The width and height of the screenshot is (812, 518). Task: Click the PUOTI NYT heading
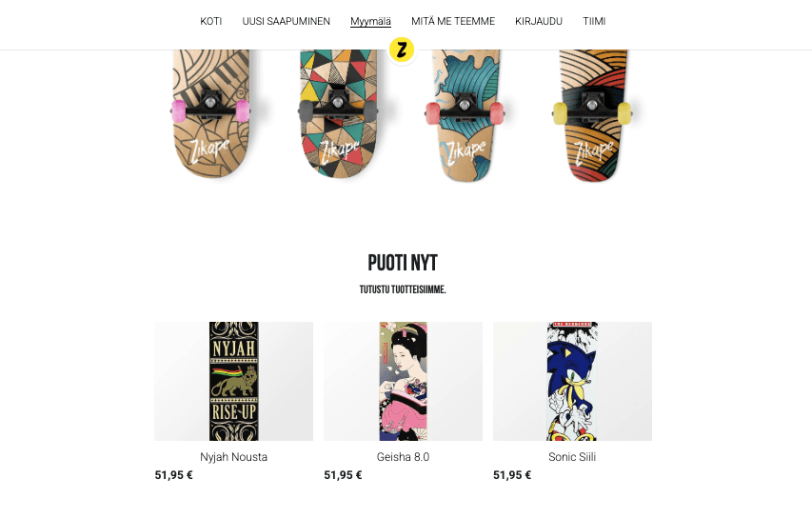click(403, 263)
